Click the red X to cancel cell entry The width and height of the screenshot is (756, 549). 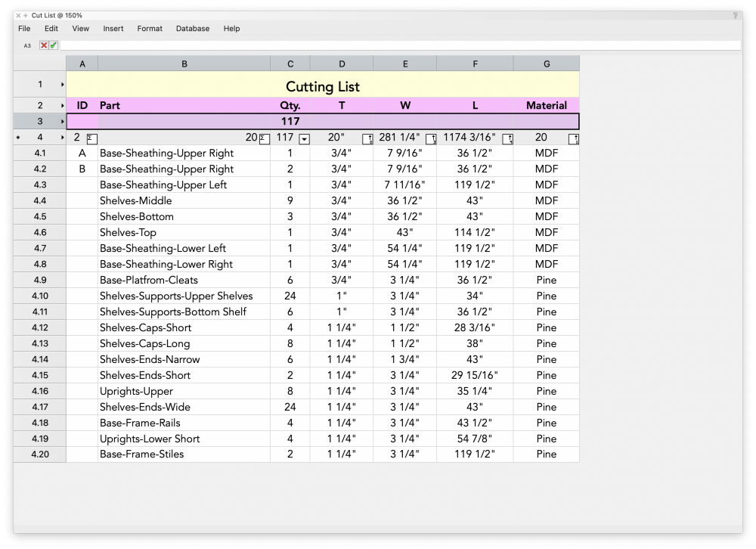click(43, 45)
